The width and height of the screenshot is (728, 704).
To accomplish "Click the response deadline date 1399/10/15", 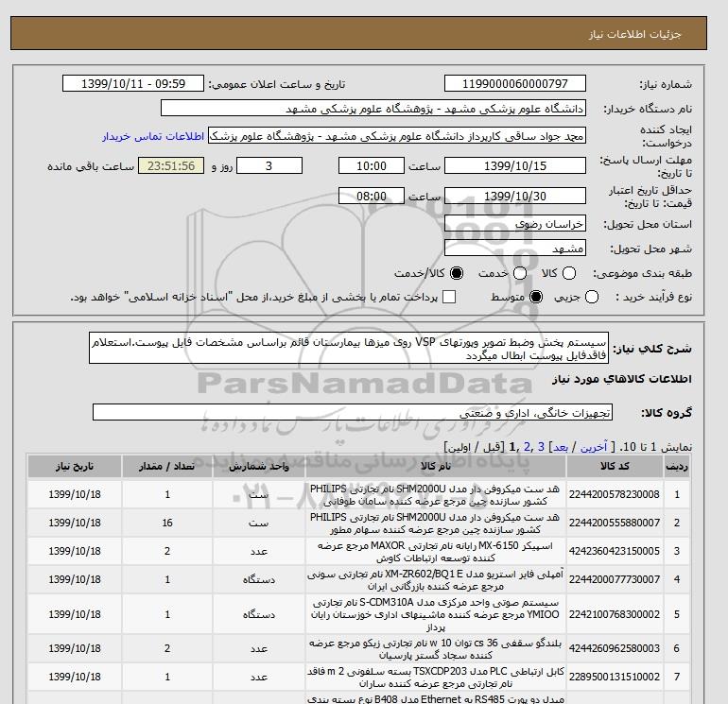I will [515, 165].
